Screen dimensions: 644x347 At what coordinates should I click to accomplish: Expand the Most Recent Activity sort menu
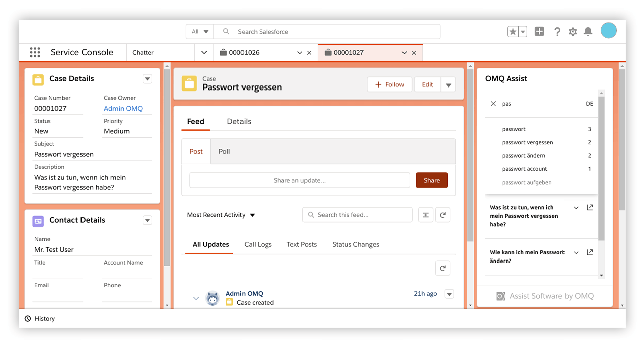(x=252, y=215)
